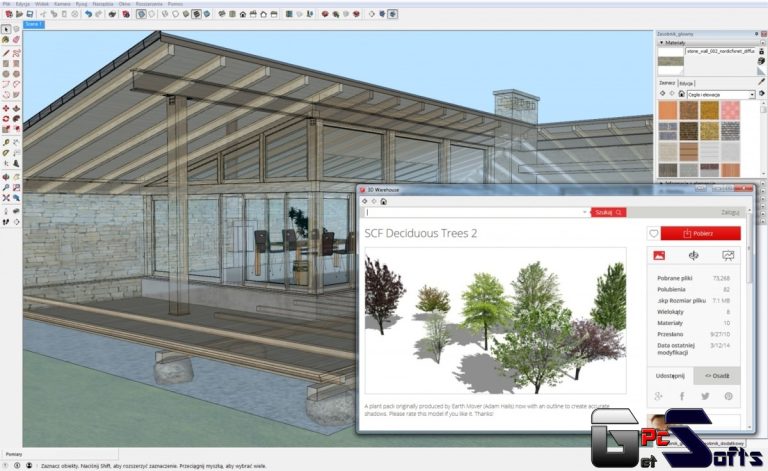Open a file with the folder icon
Screen dimensions: 768x471
pos(19,14)
